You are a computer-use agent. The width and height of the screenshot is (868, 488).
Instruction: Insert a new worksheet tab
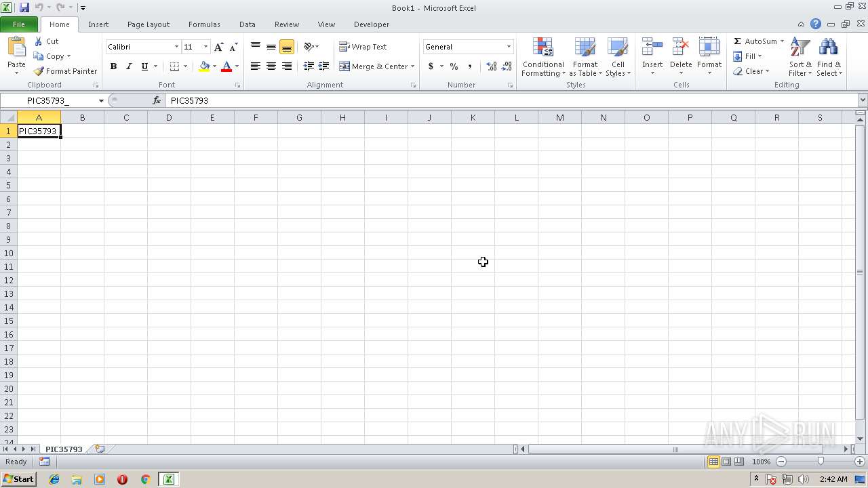point(100,449)
